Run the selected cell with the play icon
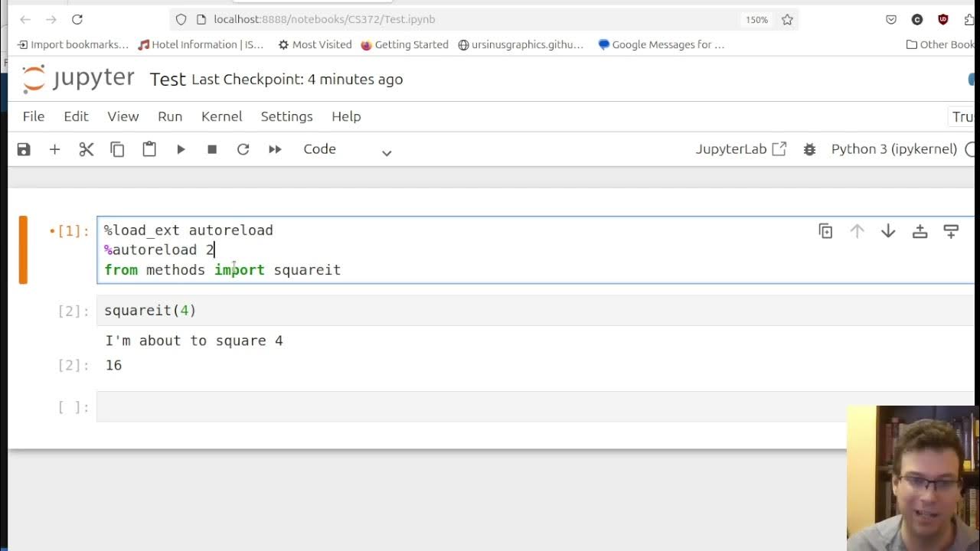This screenshot has width=980, height=551. tap(181, 149)
